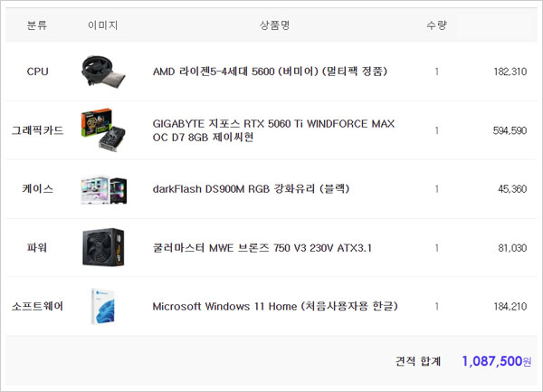543x392 pixels.
Task: Select the 1,087,500원 estimate total
Action: point(497,361)
